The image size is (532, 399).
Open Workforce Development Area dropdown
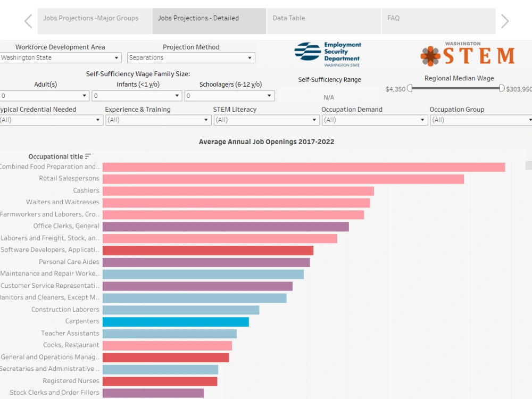click(x=61, y=57)
